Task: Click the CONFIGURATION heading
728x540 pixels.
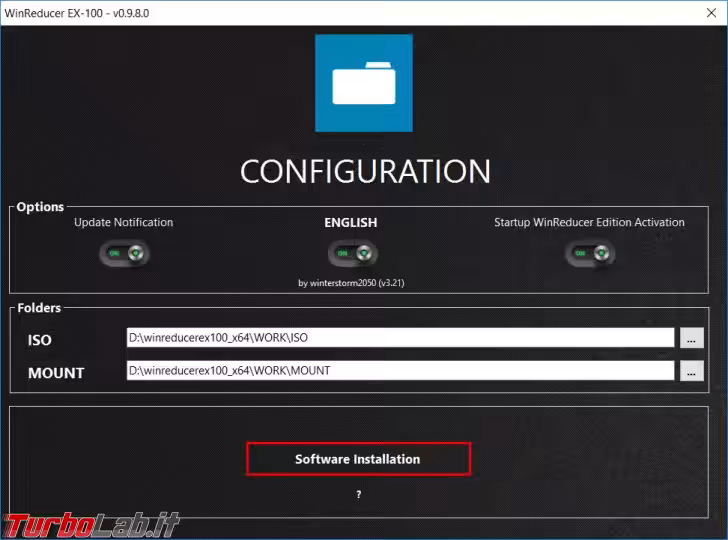Action: 365,171
